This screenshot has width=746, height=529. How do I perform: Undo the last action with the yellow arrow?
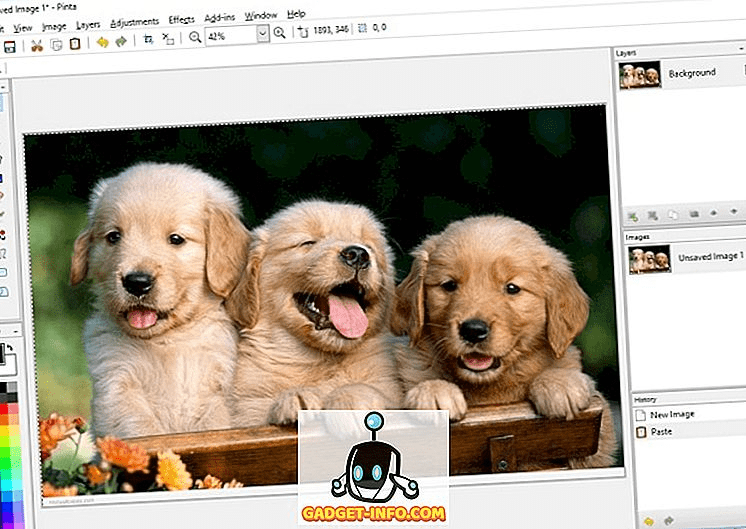(x=102, y=43)
